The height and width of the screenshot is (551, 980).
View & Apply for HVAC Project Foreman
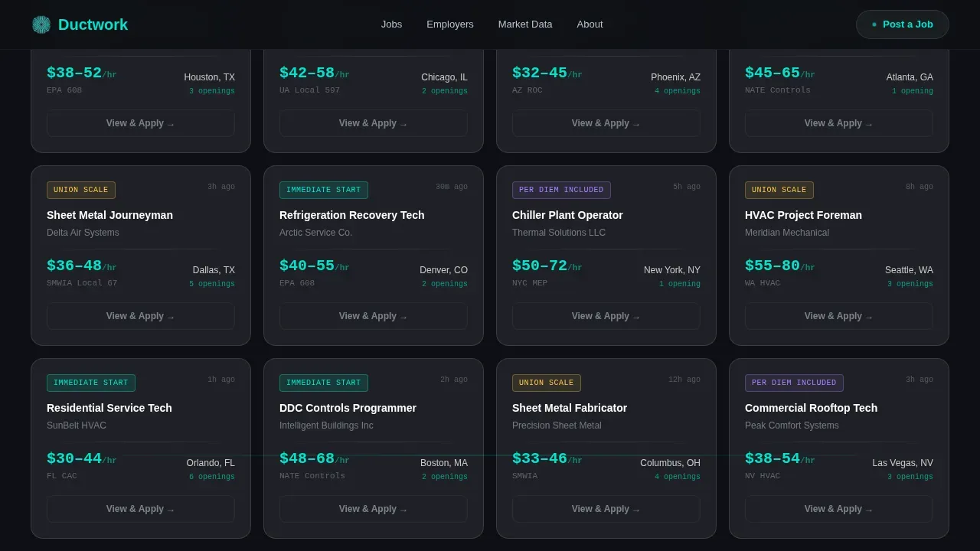click(x=839, y=316)
